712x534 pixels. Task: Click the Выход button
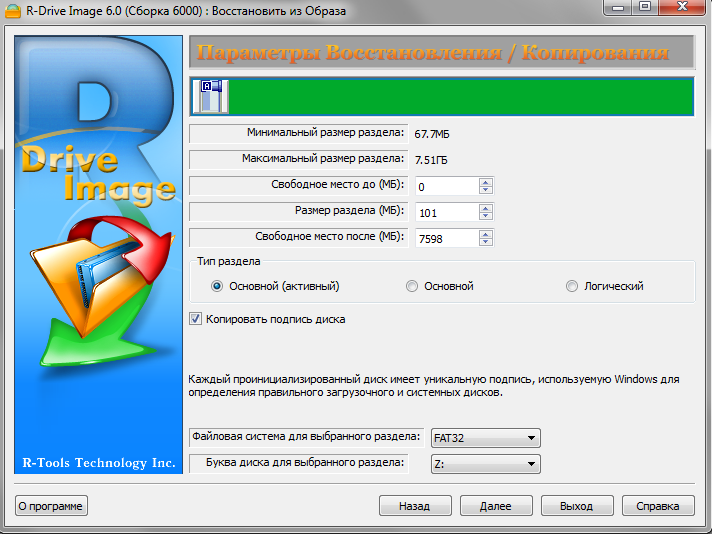(577, 506)
